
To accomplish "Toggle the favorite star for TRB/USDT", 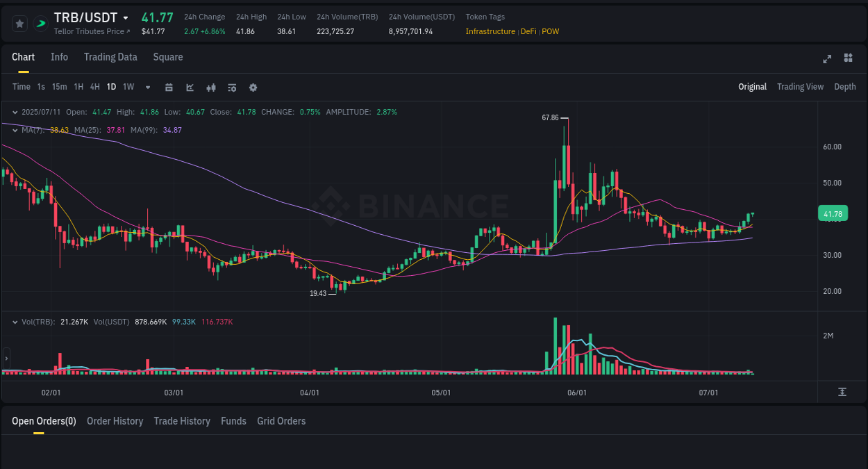I will pos(19,23).
